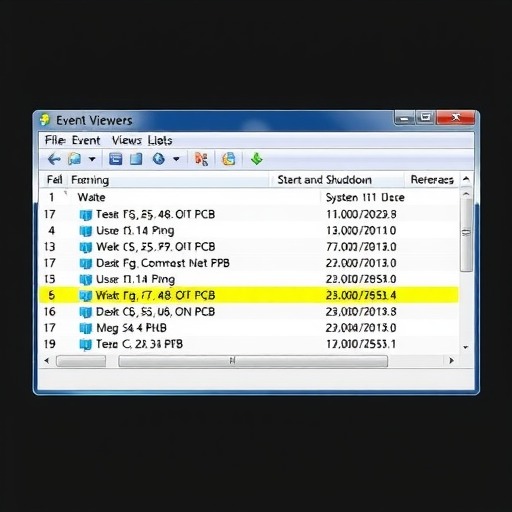This screenshot has height=512, width=512.
Task: Click the 23.000/7553.4 date in highlighted row
Action: [361, 295]
